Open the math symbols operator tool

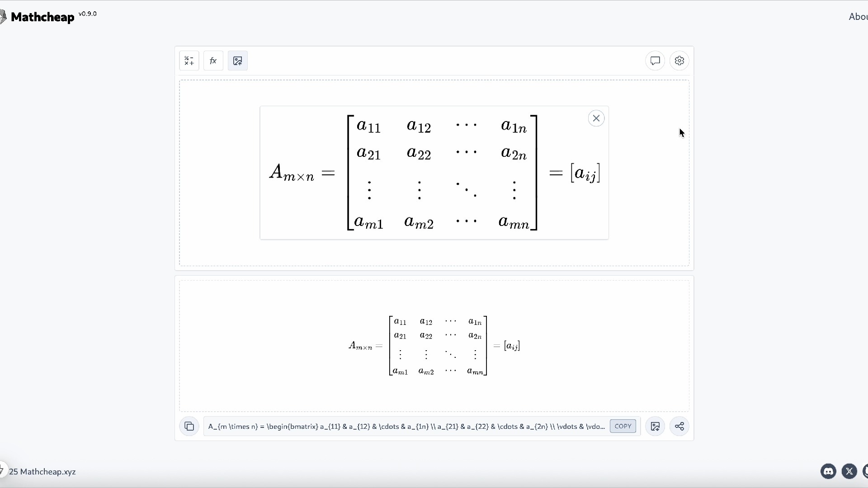click(x=189, y=61)
